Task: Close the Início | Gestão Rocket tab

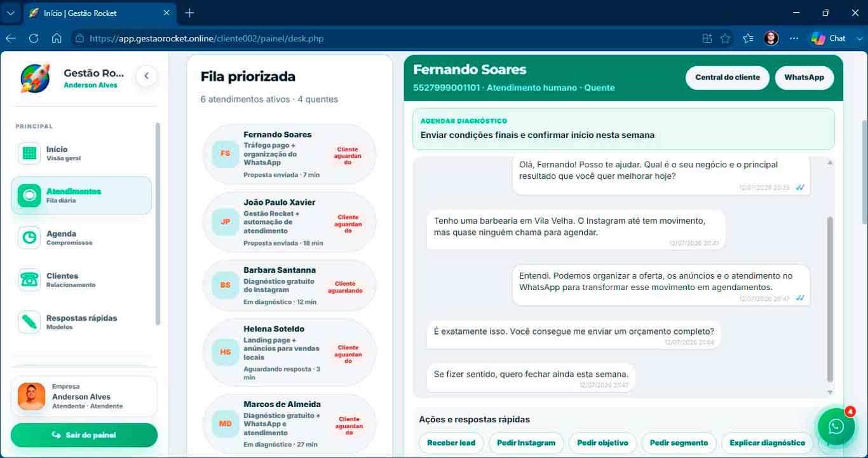Action: [x=166, y=13]
